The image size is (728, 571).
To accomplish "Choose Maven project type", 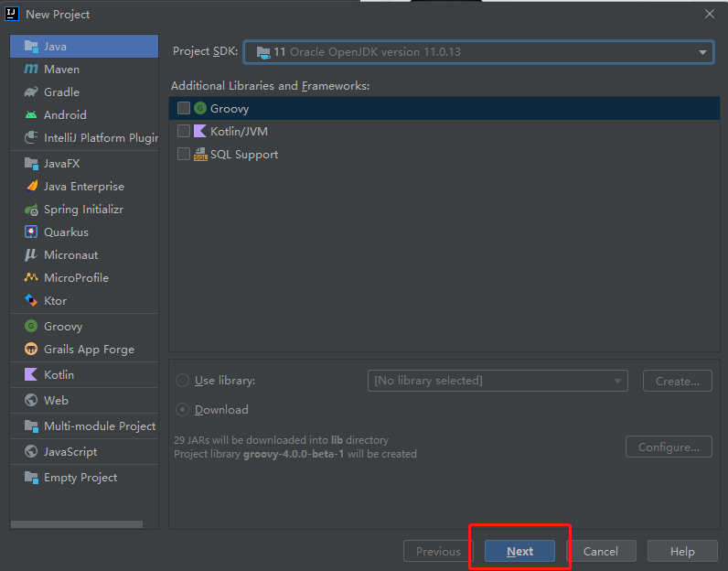I will [84, 70].
